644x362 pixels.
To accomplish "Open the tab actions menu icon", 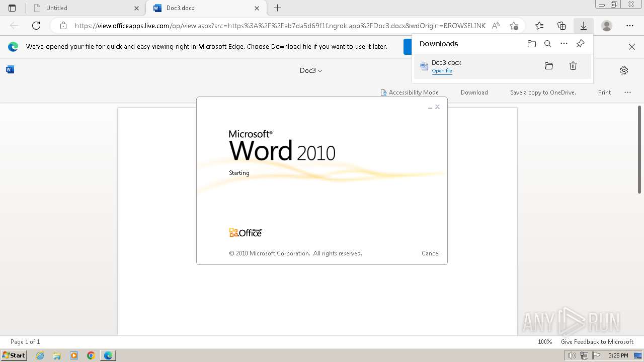I will point(12,8).
